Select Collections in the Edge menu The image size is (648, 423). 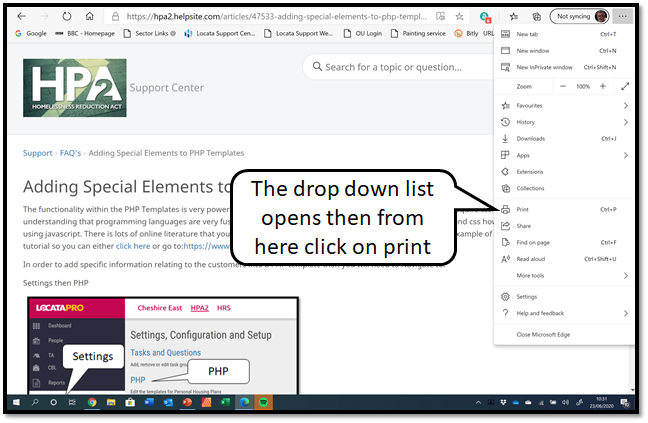coord(564,188)
